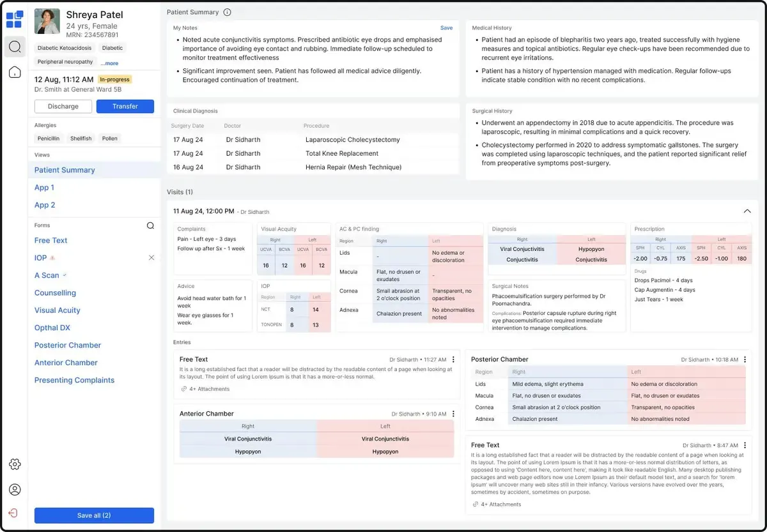Click the Transfer button

[x=125, y=107]
